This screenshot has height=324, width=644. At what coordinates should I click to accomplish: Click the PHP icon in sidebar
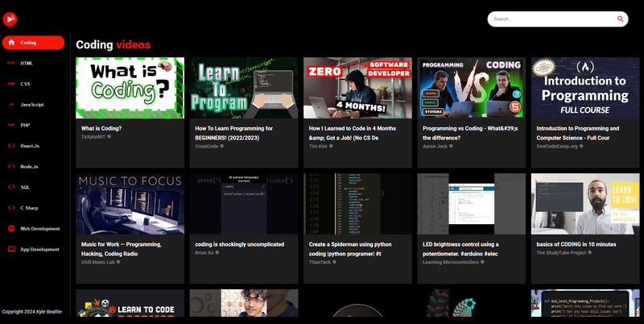(11, 125)
